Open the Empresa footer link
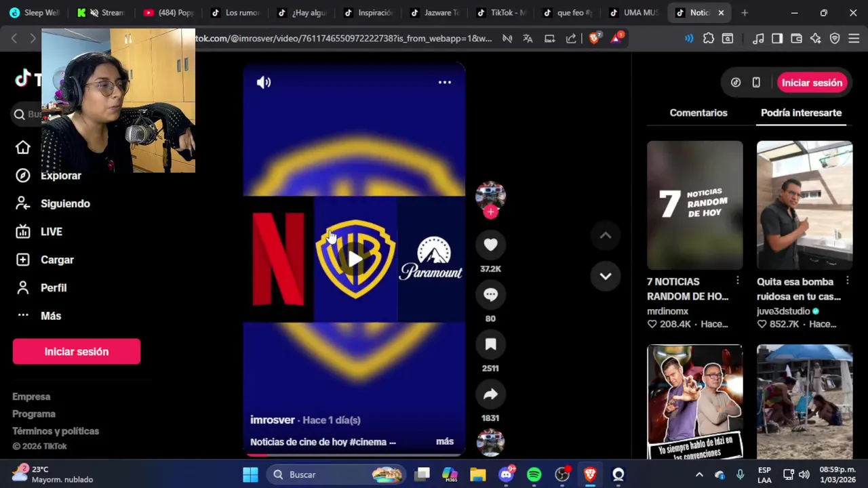 click(31, 396)
